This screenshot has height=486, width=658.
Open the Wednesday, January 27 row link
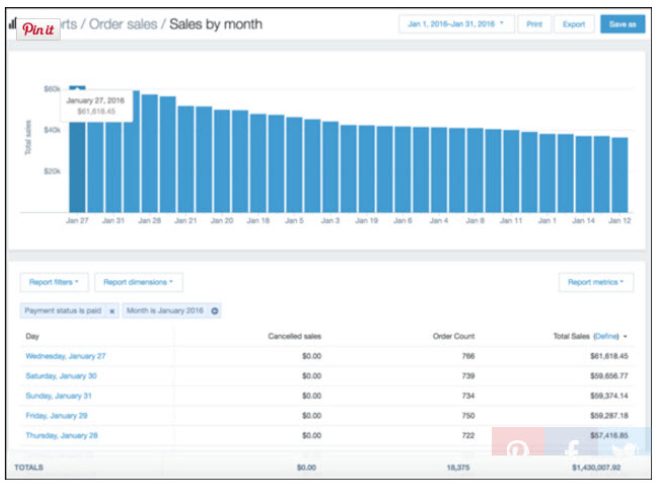click(x=65, y=355)
